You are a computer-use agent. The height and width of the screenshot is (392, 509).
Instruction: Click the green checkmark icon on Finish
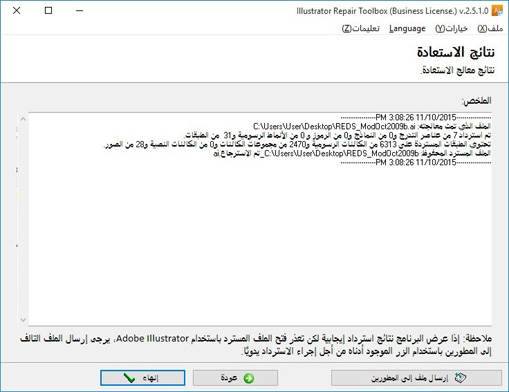tap(129, 378)
